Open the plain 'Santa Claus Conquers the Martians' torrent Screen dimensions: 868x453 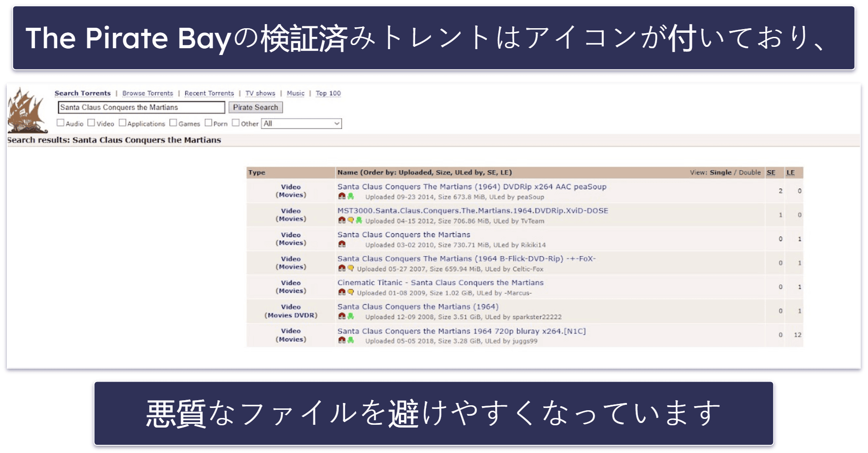coord(404,235)
